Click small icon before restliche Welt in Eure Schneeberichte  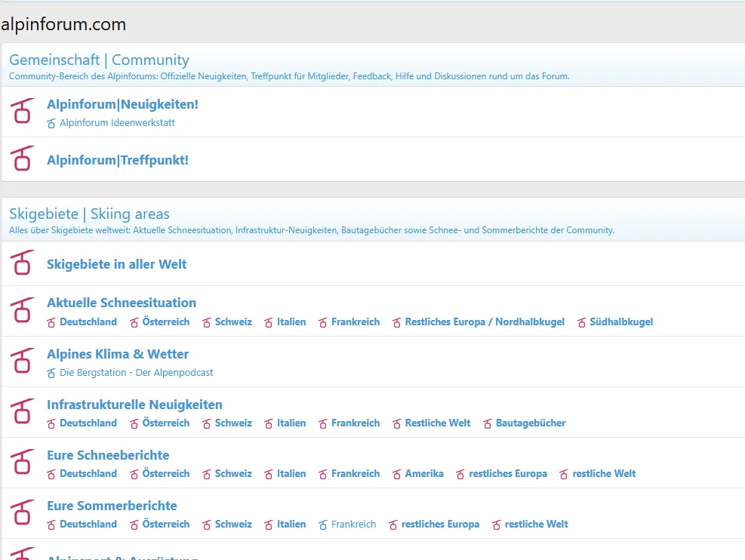click(564, 475)
